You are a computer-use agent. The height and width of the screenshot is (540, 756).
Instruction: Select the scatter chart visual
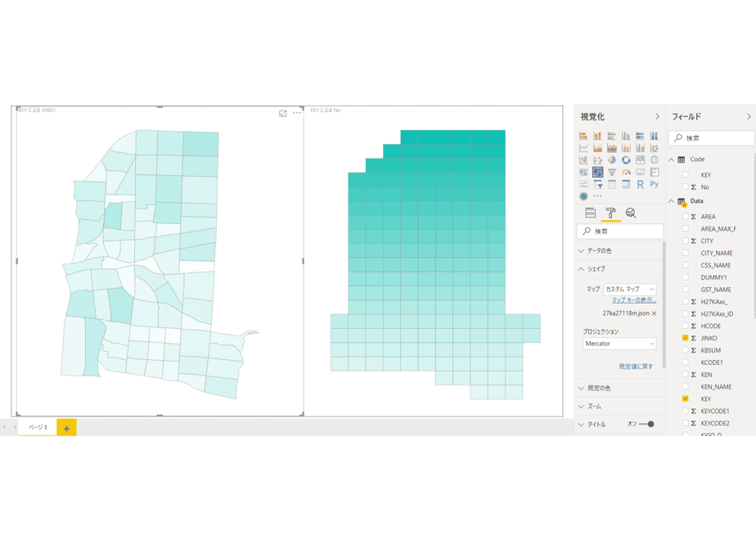[x=597, y=160]
